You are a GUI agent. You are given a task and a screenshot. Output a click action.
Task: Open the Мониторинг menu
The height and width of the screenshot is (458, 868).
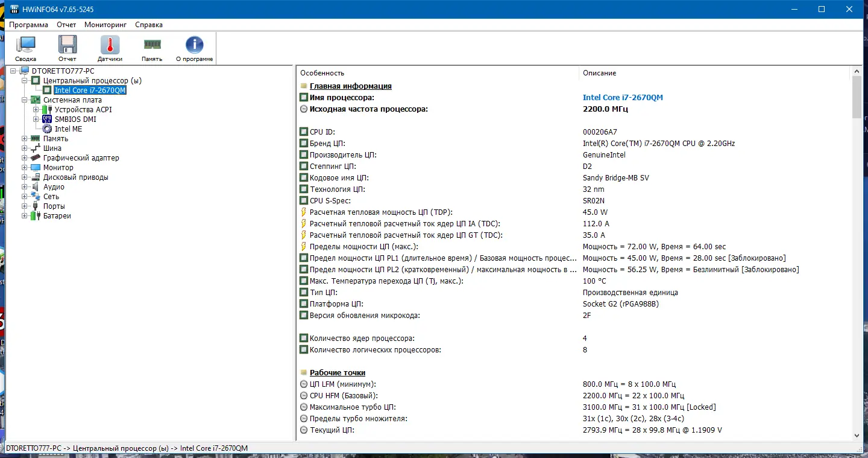pos(105,25)
